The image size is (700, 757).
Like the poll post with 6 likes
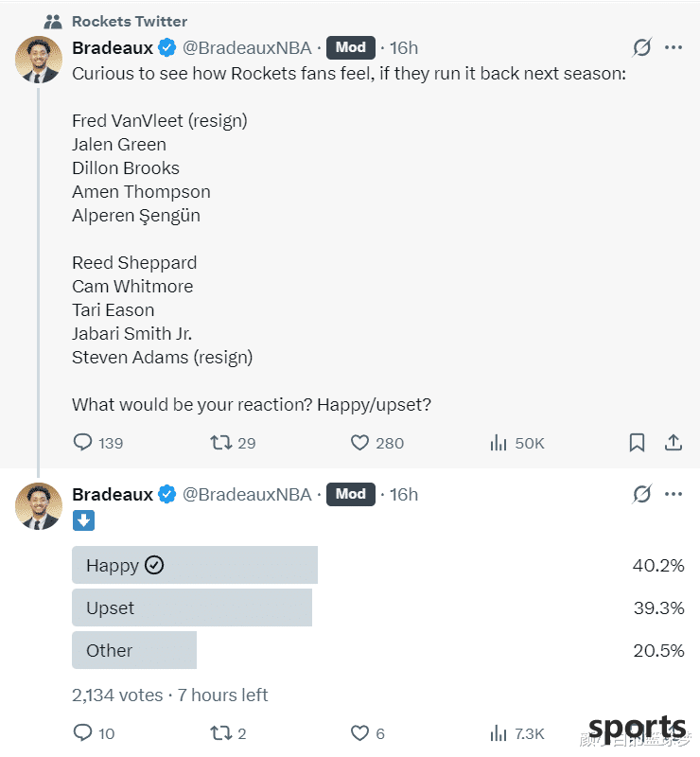click(359, 732)
